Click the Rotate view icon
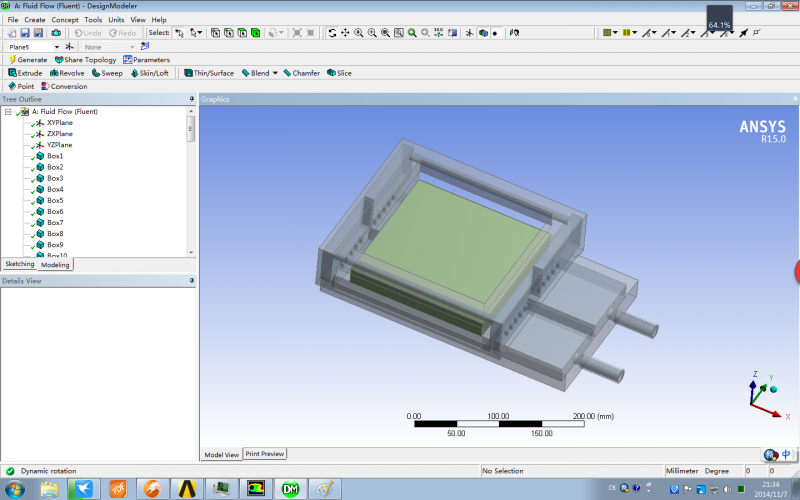Image resolution: width=800 pixels, height=500 pixels. click(332, 33)
